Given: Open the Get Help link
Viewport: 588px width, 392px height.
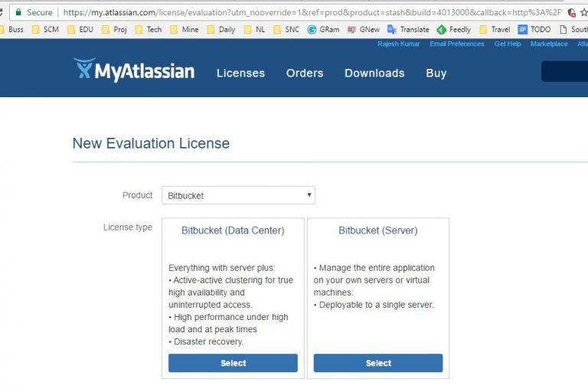Looking at the screenshot, I should pos(508,44).
